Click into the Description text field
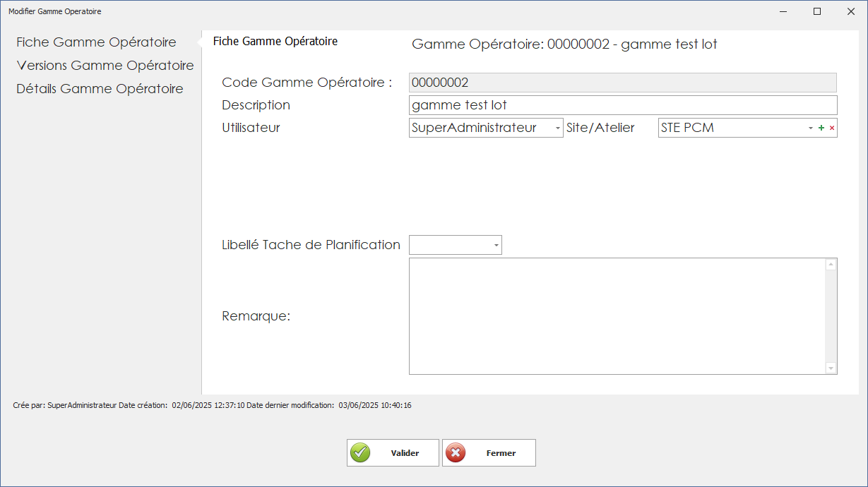The image size is (868, 487). pyautogui.click(x=622, y=105)
